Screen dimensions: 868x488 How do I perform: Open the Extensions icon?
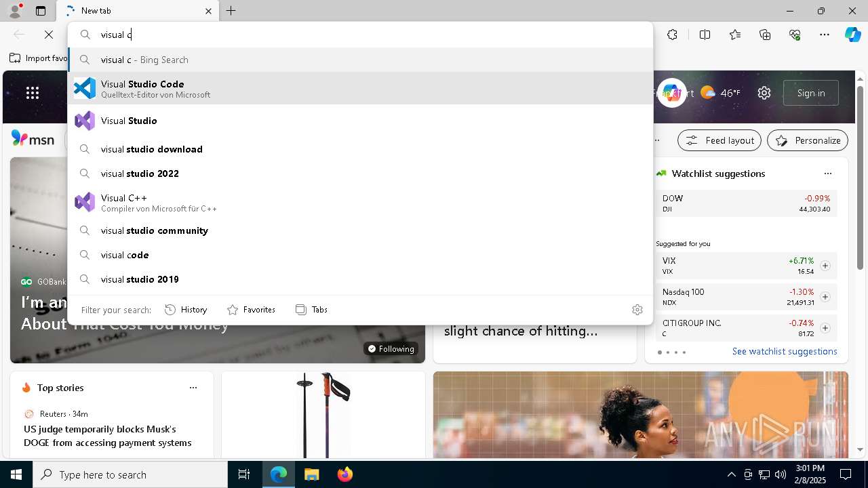point(672,35)
